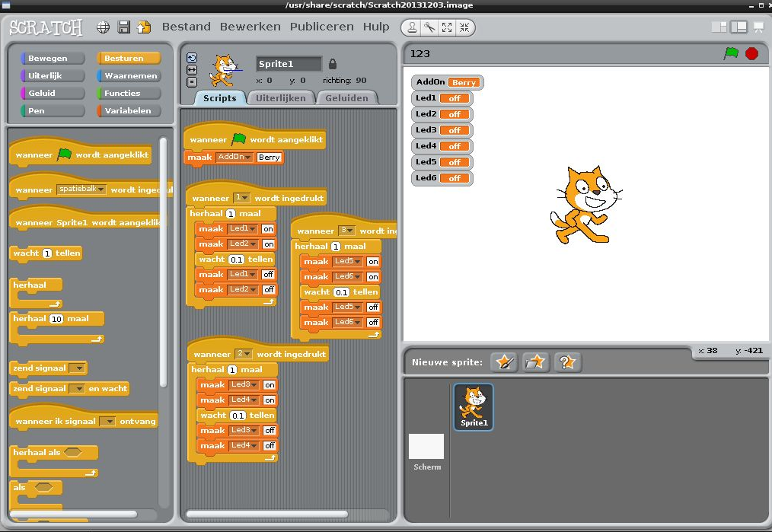Stop all scripts with red stop sign

click(x=751, y=53)
